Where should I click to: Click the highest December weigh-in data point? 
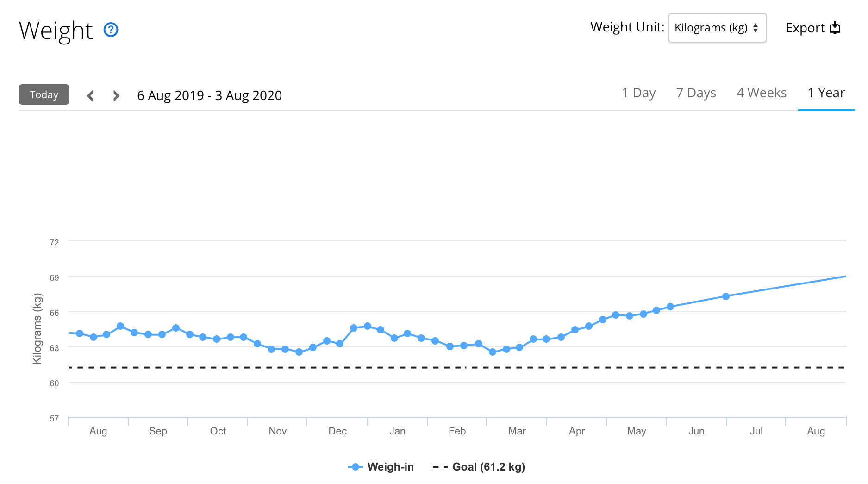[368, 326]
